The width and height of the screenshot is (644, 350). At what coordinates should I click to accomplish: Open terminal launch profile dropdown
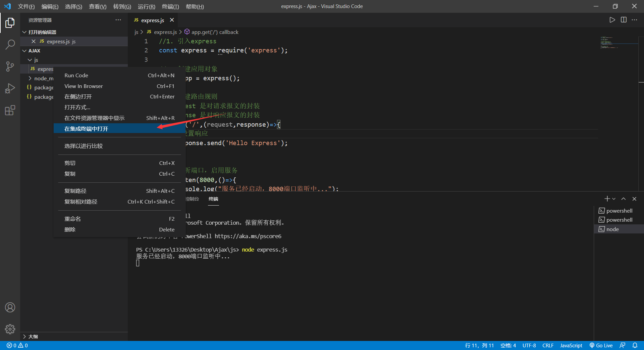(614, 199)
